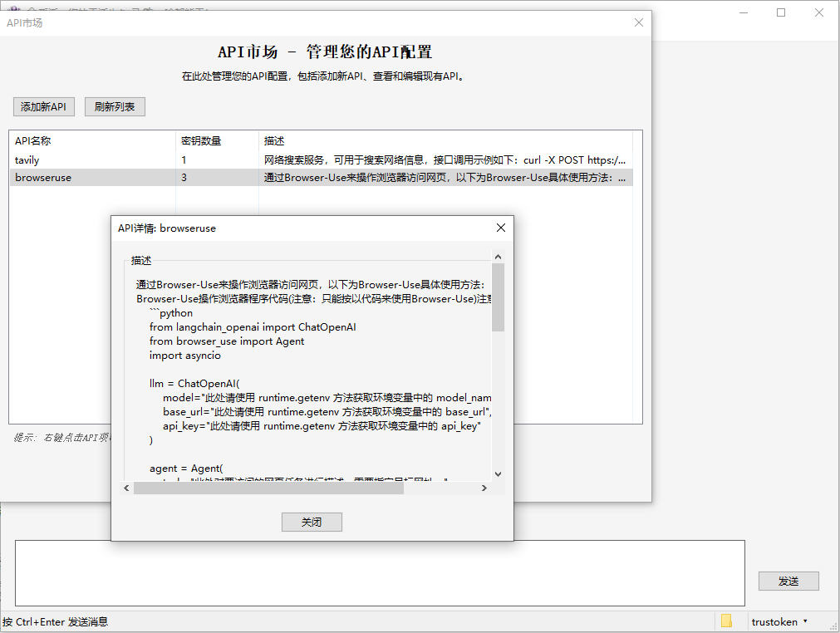The width and height of the screenshot is (840, 633).
Task: Click the model= line in description
Action: click(x=327, y=397)
